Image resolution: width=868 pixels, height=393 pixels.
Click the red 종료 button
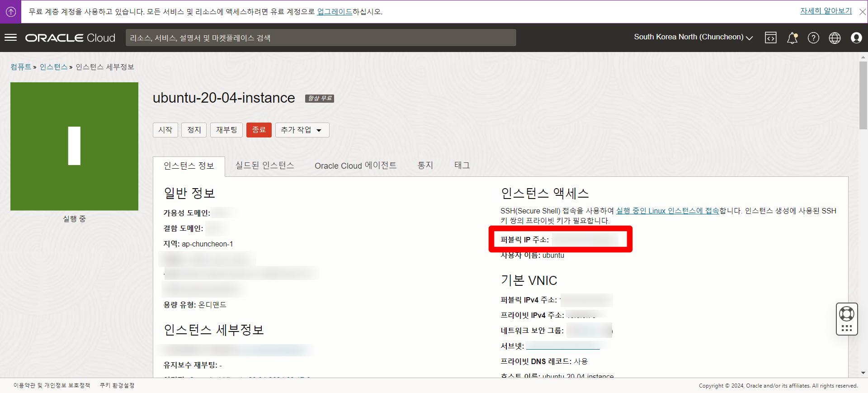coord(259,130)
